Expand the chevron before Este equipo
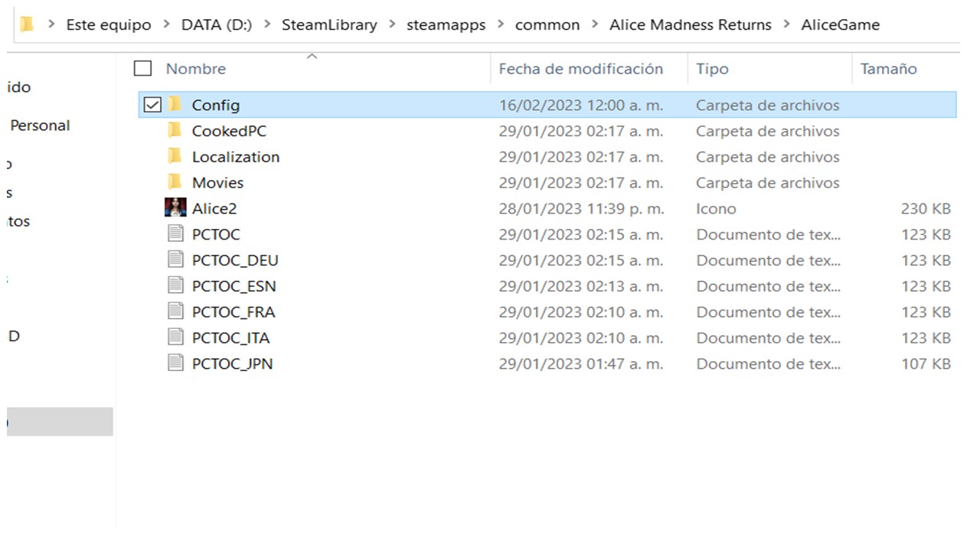Screen dimensions: 980x551 [x=51, y=24]
